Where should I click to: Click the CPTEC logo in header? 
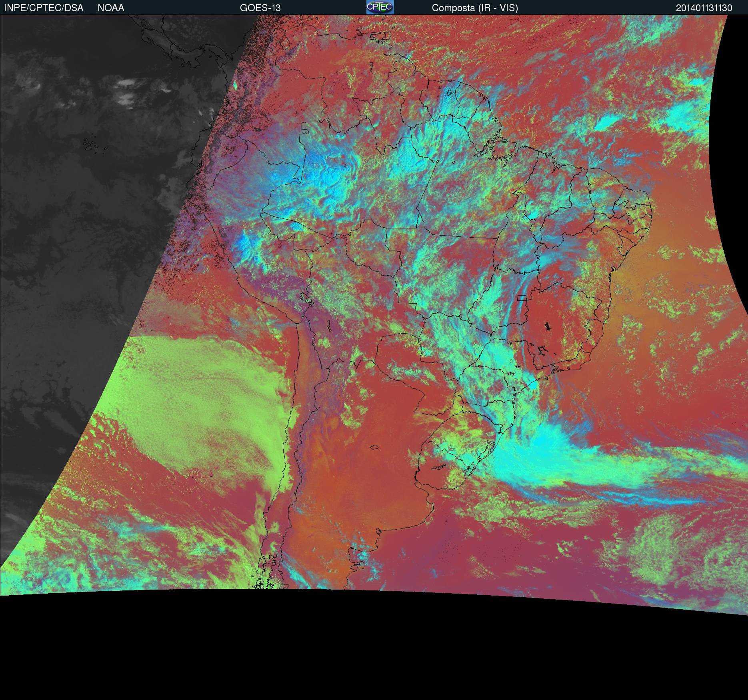pyautogui.click(x=380, y=7)
